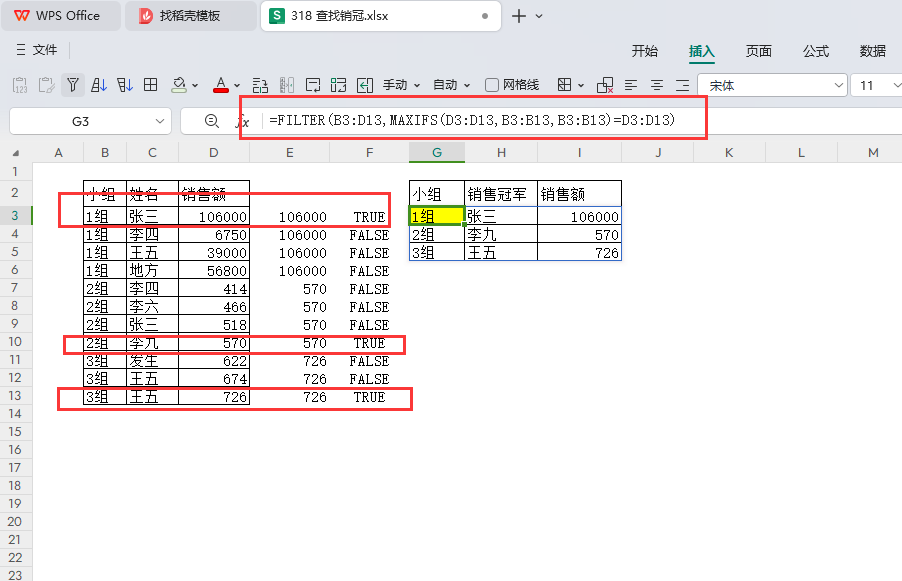This screenshot has width=902, height=581.
Task: Click into the FILTER formula text
Action: tap(472, 120)
